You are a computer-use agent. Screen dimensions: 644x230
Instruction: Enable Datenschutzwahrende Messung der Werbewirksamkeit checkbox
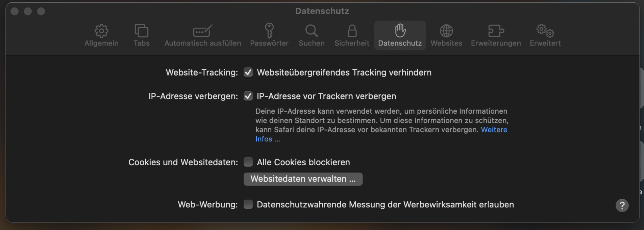tap(248, 204)
